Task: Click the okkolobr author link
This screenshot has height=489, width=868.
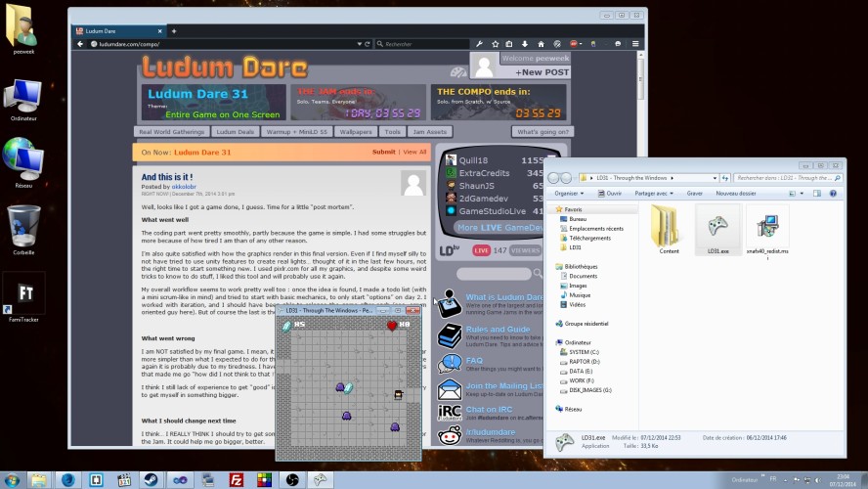Action: coord(184,187)
